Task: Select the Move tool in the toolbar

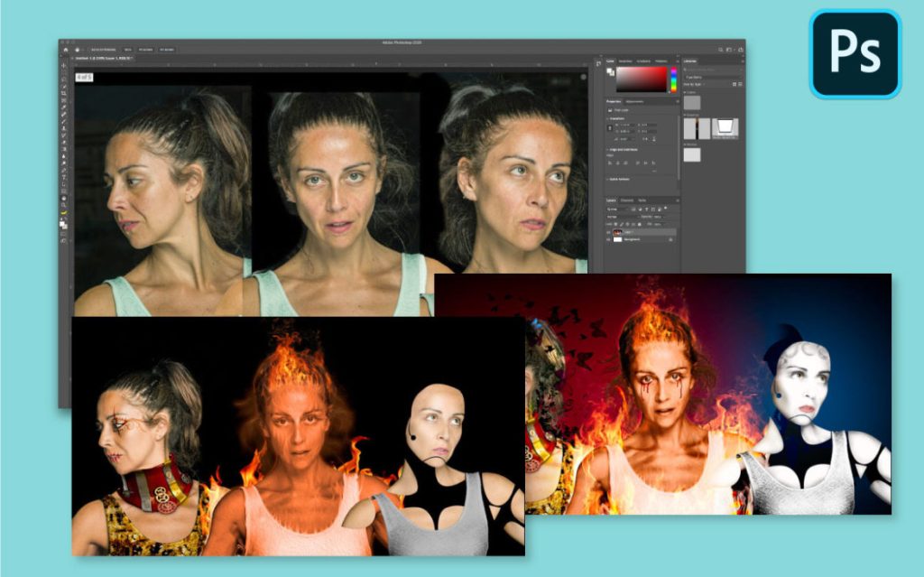Action: pyautogui.click(x=64, y=67)
